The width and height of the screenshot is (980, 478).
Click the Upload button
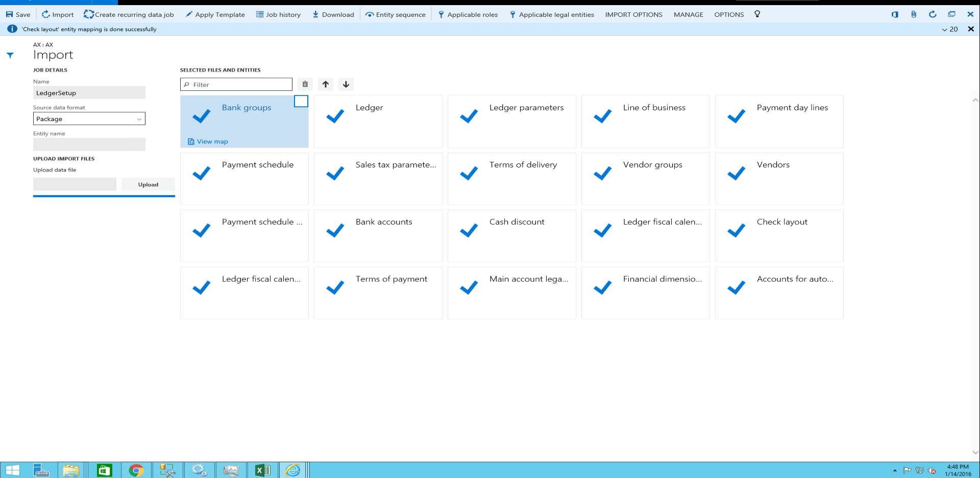[x=148, y=184]
